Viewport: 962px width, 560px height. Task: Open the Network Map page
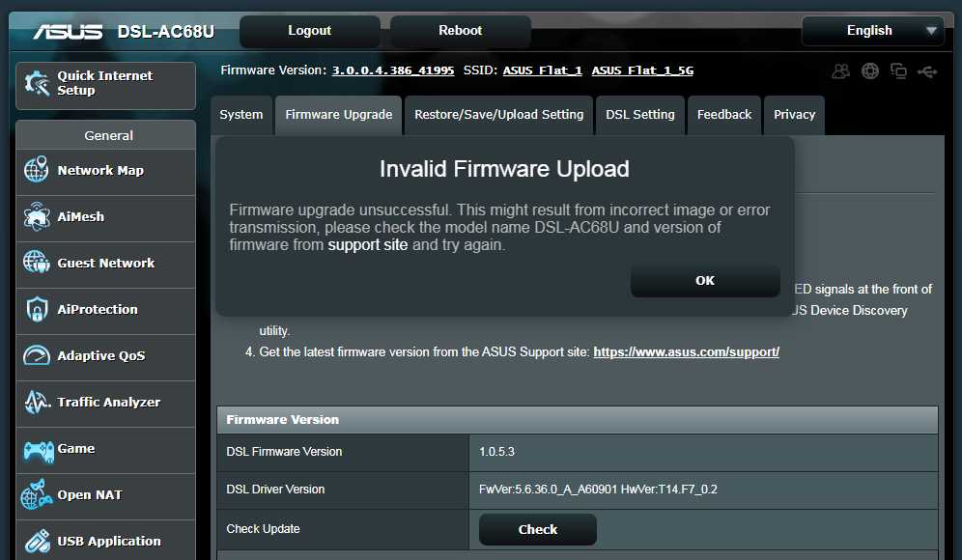[105, 172]
